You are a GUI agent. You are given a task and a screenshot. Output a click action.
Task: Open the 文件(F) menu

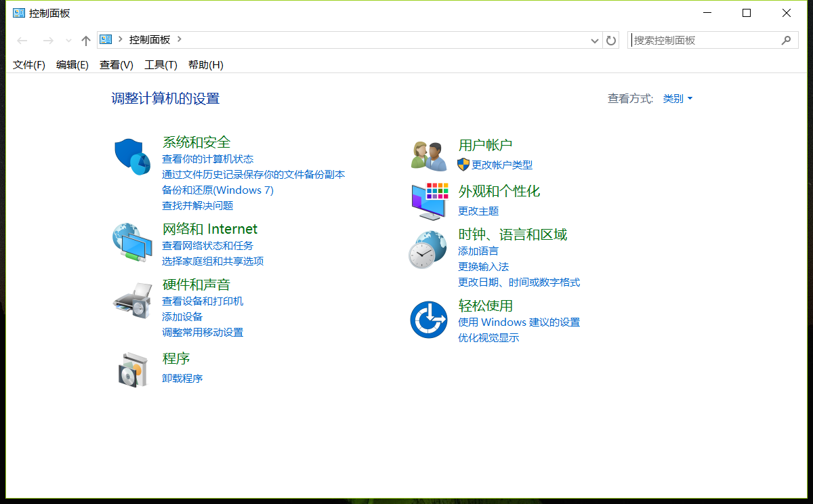[29, 65]
